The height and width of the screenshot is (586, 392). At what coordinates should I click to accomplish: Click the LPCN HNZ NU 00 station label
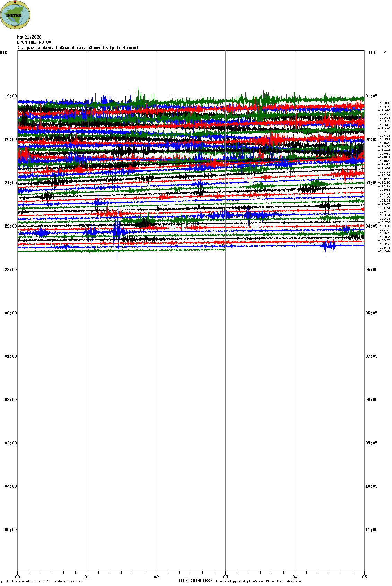pyautogui.click(x=34, y=42)
